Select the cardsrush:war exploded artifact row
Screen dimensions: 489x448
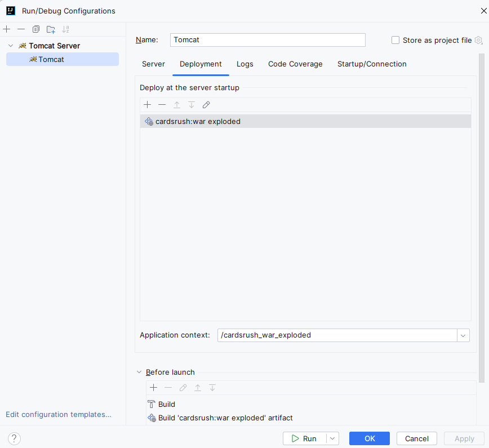coord(305,121)
